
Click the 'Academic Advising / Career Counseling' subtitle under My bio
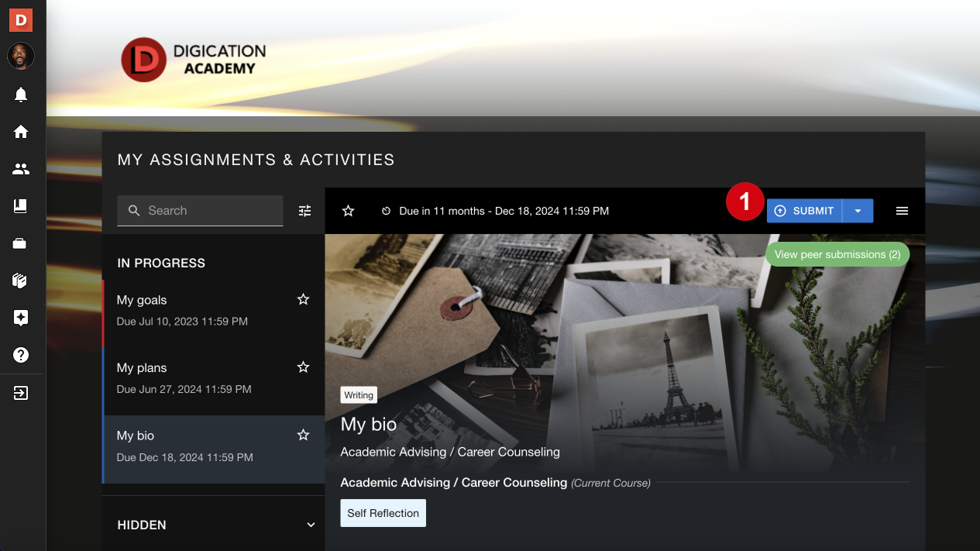tap(450, 452)
